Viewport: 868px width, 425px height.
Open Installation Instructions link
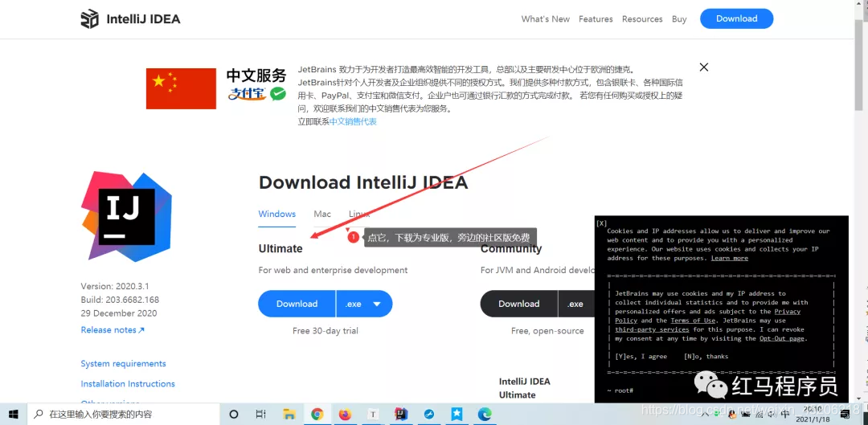tap(128, 383)
